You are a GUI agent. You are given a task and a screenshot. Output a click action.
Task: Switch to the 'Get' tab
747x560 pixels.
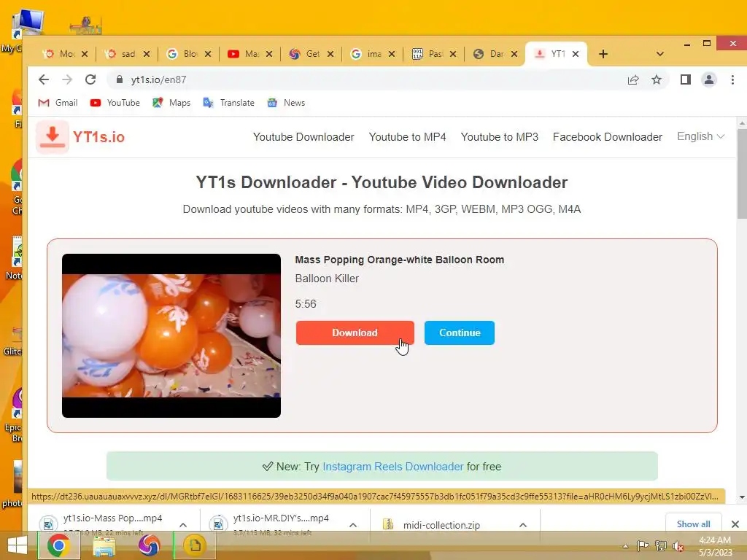305,54
